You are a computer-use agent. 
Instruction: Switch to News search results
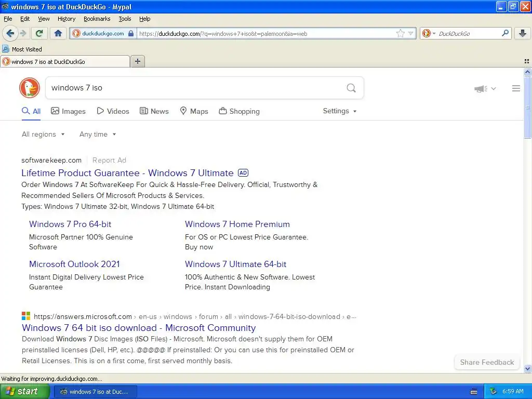click(x=154, y=111)
